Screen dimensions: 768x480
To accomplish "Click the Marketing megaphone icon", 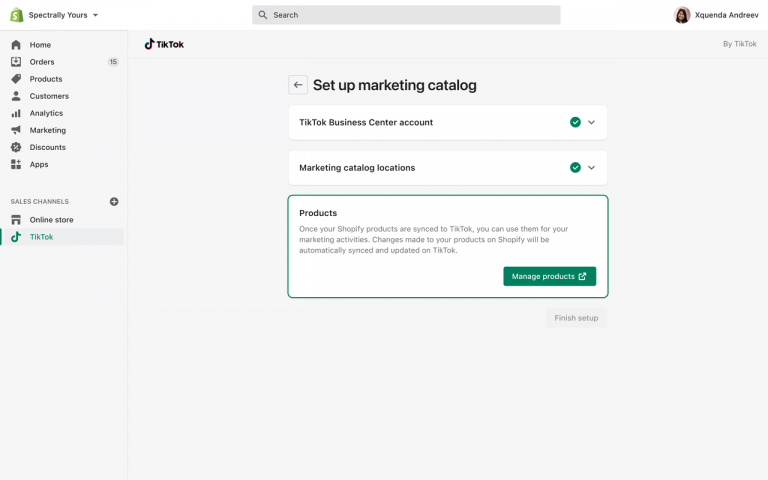I will coord(16,130).
